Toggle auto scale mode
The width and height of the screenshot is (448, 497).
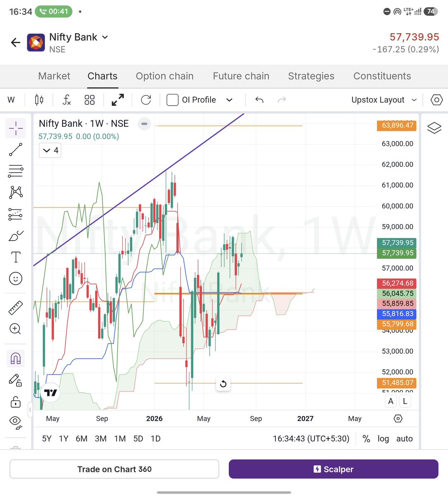coord(404,439)
